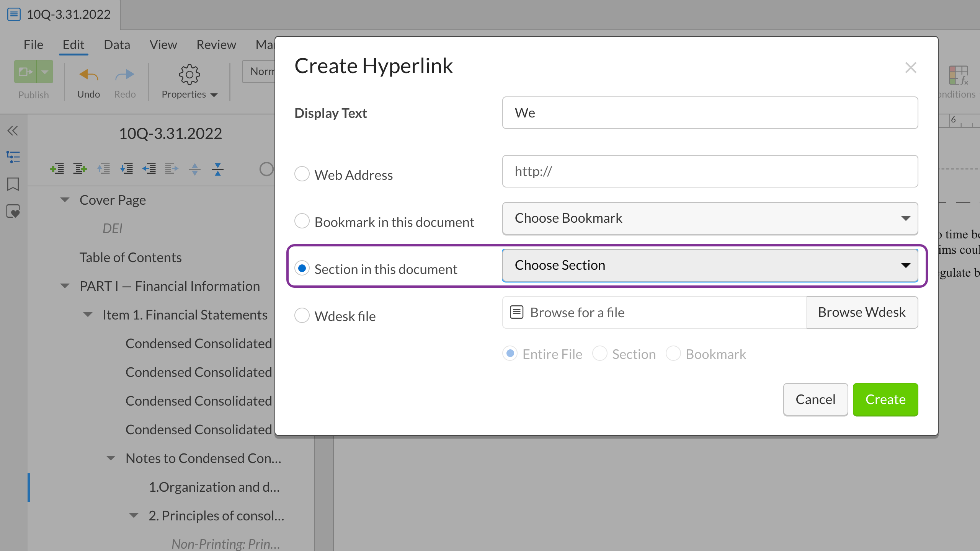
Task: Collapse the Cover Page outline item
Action: tap(64, 199)
